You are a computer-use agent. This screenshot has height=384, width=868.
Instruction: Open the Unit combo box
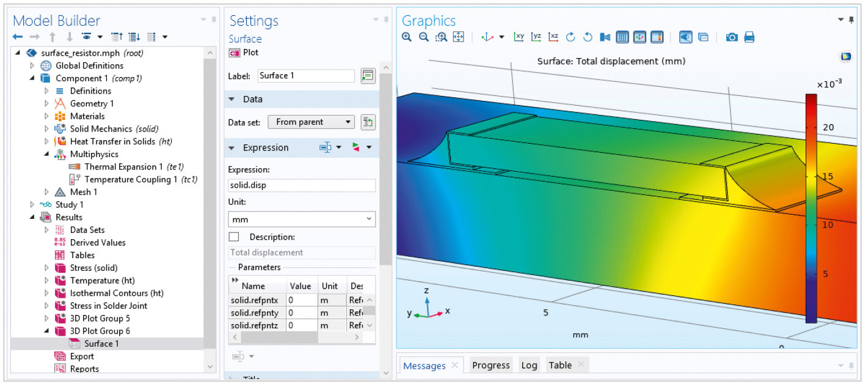(302, 219)
